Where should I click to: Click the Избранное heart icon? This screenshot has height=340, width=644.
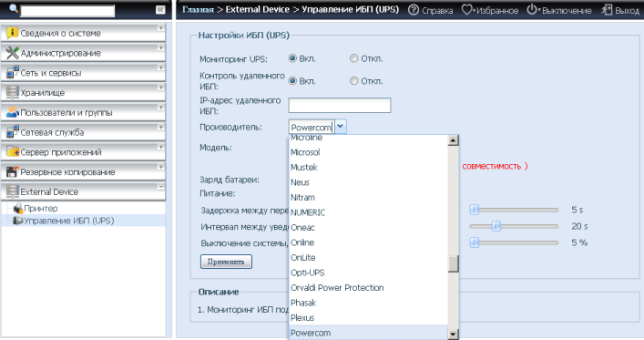467,10
